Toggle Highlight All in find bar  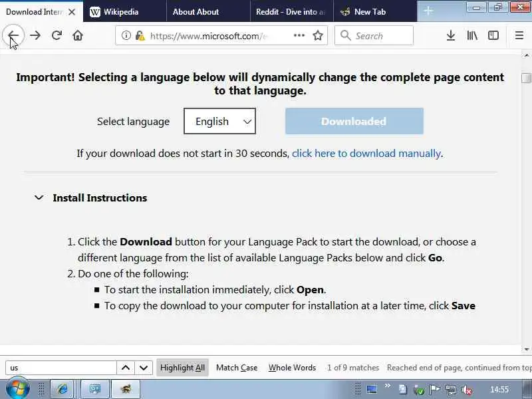(x=182, y=368)
